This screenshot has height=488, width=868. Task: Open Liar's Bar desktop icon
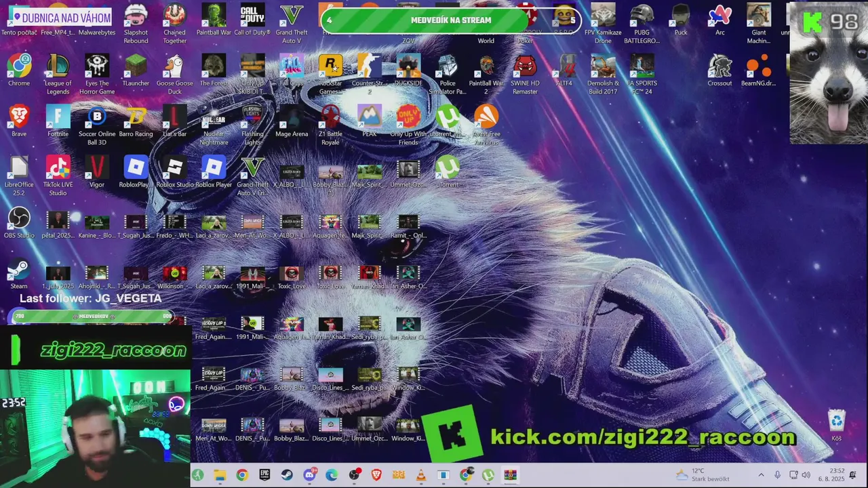click(174, 121)
